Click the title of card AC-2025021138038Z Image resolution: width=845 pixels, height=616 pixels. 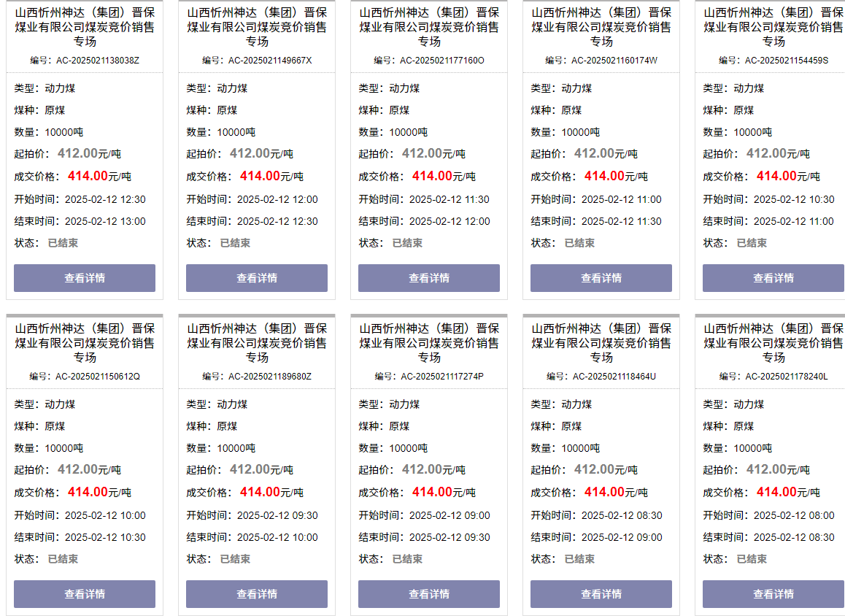coord(85,27)
